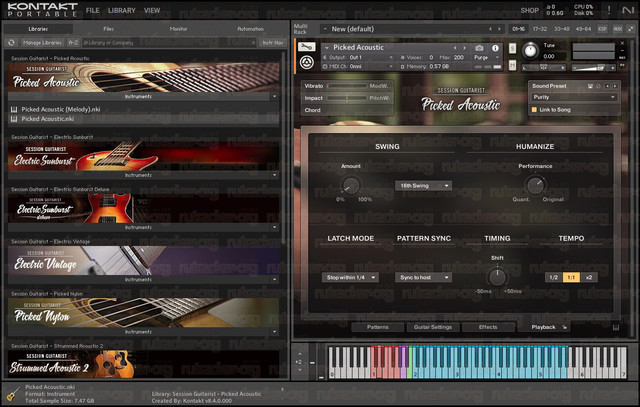The image size is (640, 407).
Task: Select previous instrument arrow beside Picked Acoustic
Action: (455, 48)
